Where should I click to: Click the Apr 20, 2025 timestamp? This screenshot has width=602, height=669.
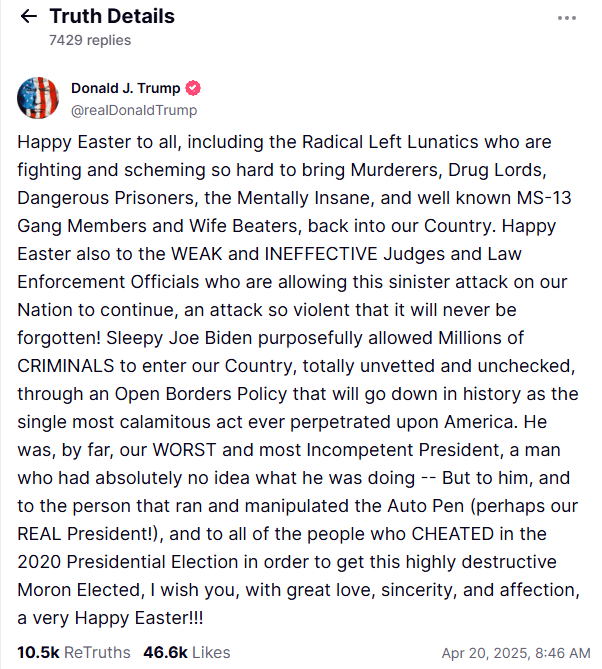pyautogui.click(x=516, y=653)
